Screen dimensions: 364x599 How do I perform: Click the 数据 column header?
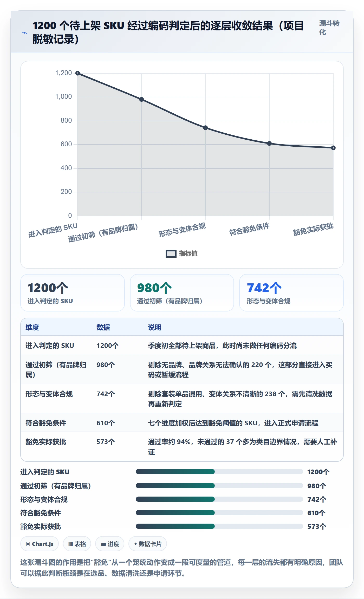coord(103,327)
